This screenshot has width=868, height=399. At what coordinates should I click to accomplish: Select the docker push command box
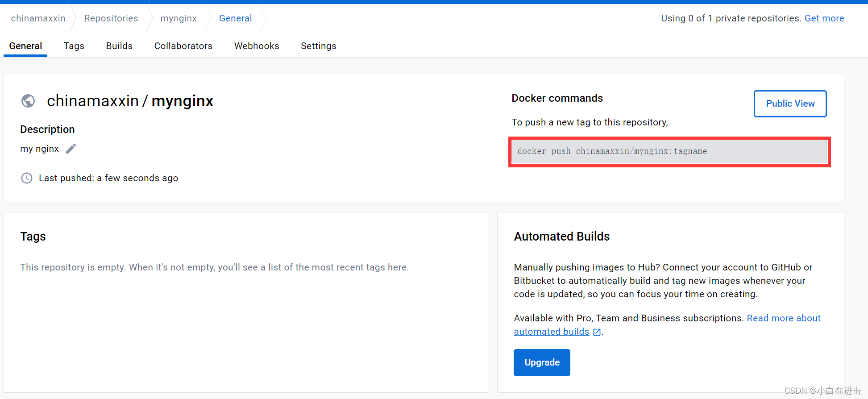point(669,152)
